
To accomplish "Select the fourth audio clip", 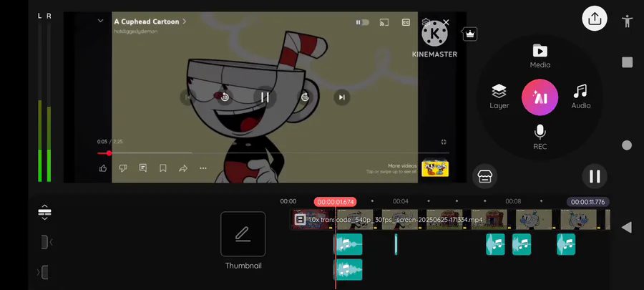I will [522, 244].
